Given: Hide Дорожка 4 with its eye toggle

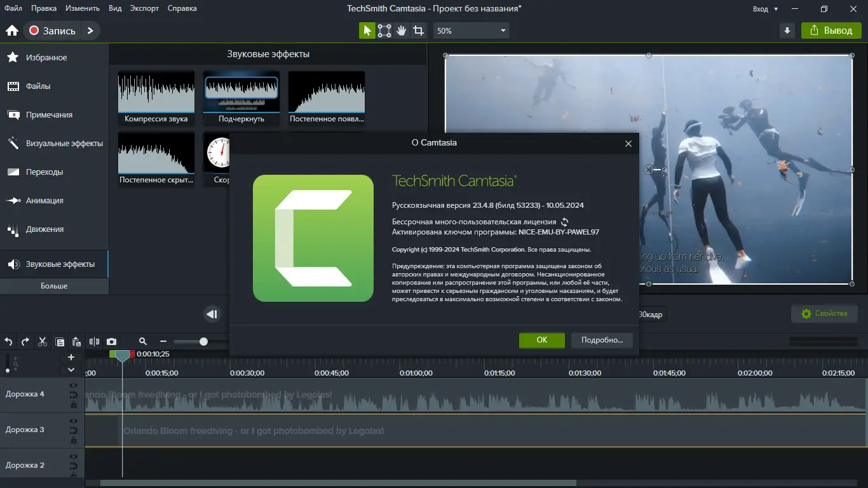Looking at the screenshot, I should point(73,385).
